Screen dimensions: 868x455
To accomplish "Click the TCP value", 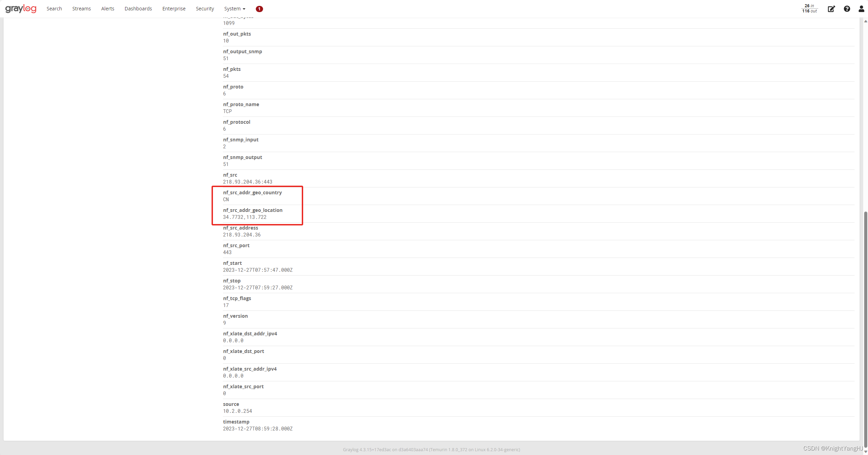I will tap(227, 111).
